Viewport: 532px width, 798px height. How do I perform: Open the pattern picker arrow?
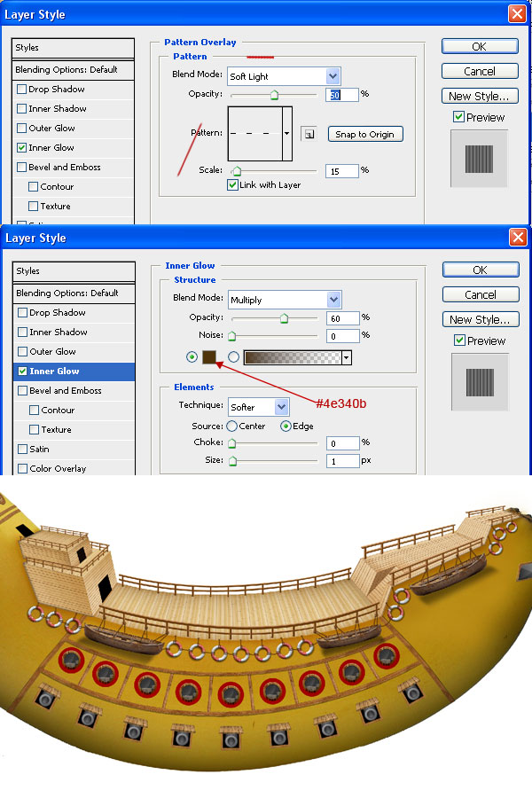click(x=287, y=134)
